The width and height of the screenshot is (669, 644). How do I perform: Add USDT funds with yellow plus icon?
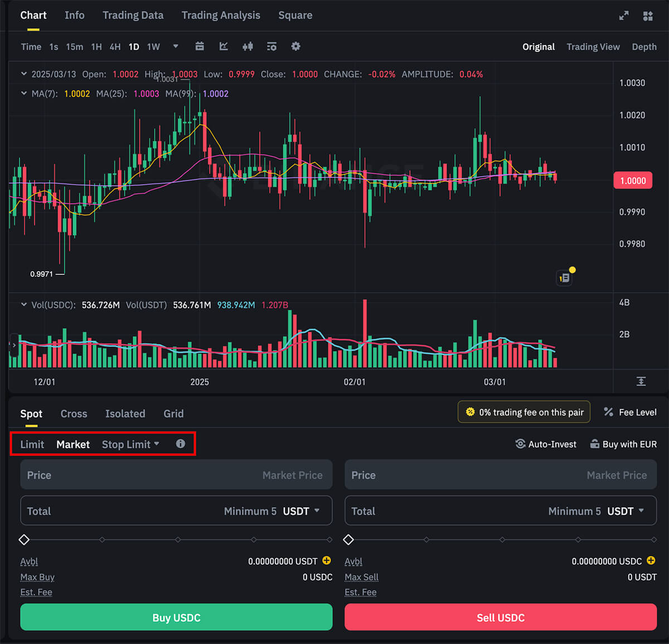pos(327,561)
